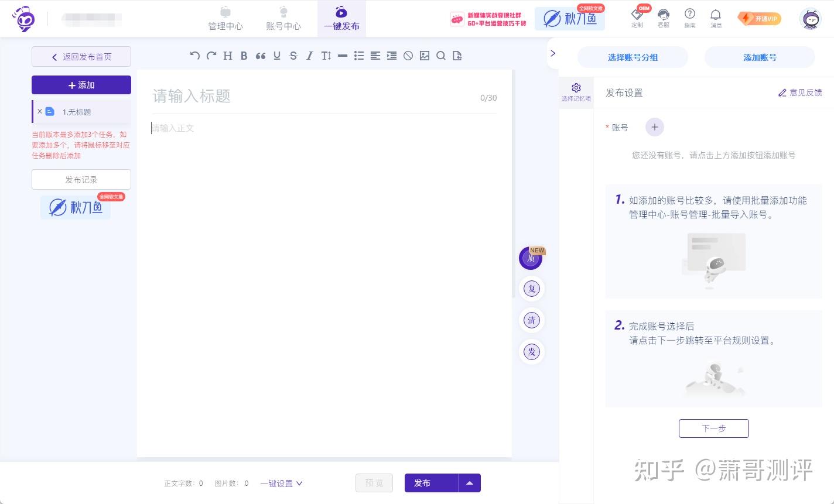The width and height of the screenshot is (834, 504).
Task: Collapse the right settings panel arrow
Action: click(553, 53)
